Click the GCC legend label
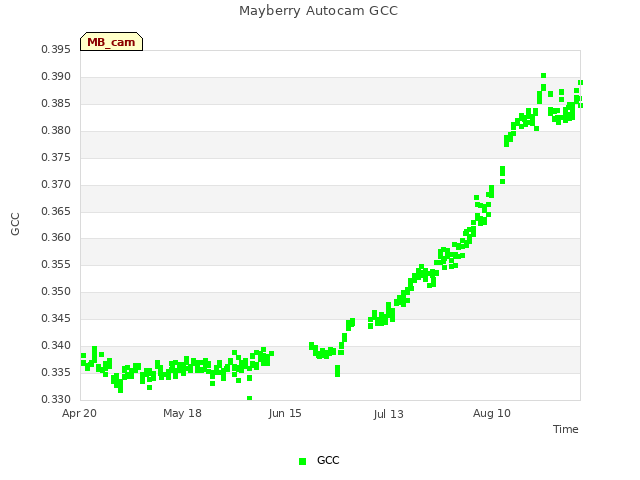The height and width of the screenshot is (480, 640). click(328, 460)
